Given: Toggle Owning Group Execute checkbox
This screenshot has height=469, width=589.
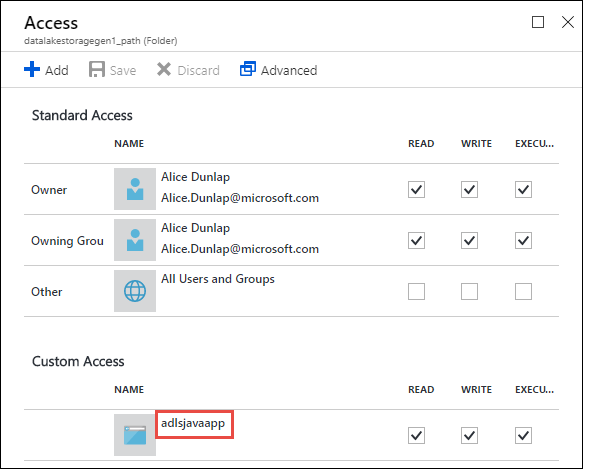Looking at the screenshot, I should coord(523,241).
